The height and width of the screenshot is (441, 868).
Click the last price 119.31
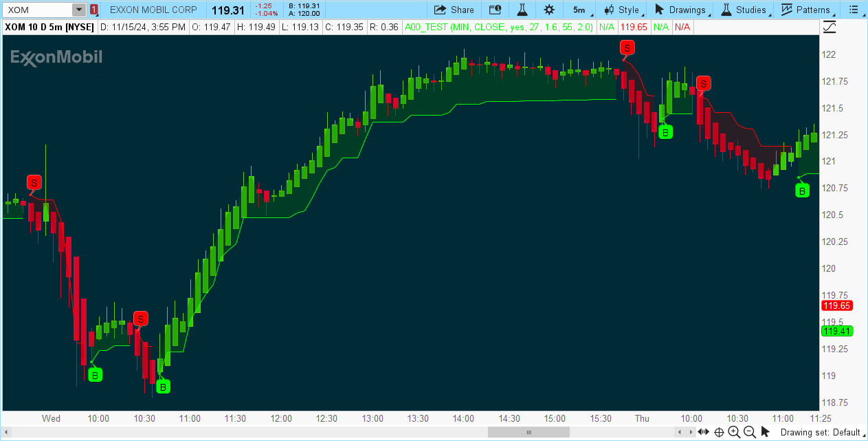228,10
